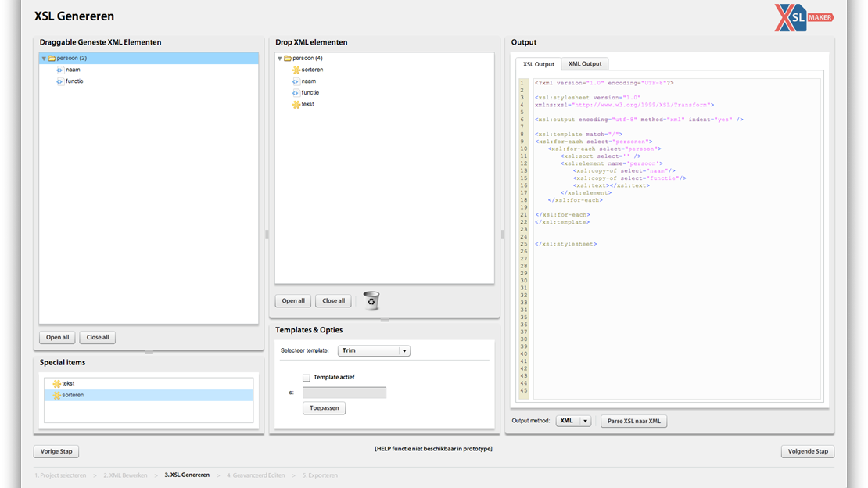Select the sorteren star icon in Drop panel
The width and height of the screenshot is (868, 488).
296,70
